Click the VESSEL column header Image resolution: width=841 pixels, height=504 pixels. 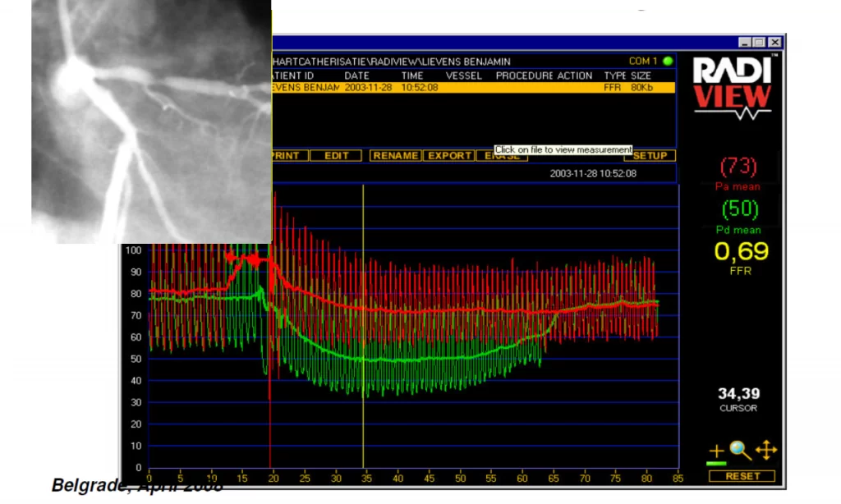(464, 76)
